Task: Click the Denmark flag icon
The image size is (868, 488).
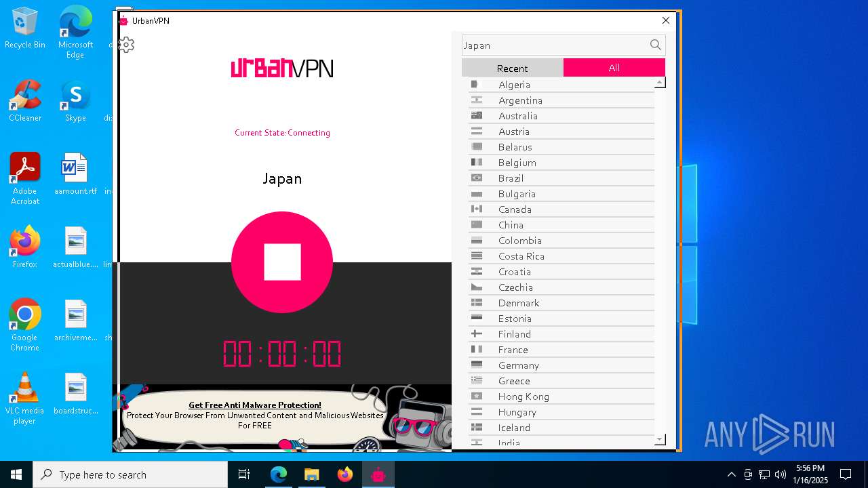Action: pos(477,303)
